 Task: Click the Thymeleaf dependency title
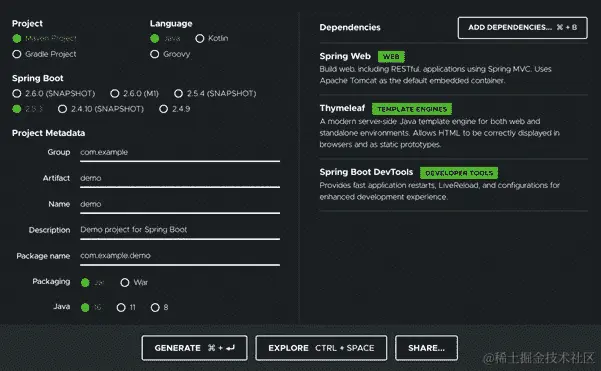tap(342, 108)
